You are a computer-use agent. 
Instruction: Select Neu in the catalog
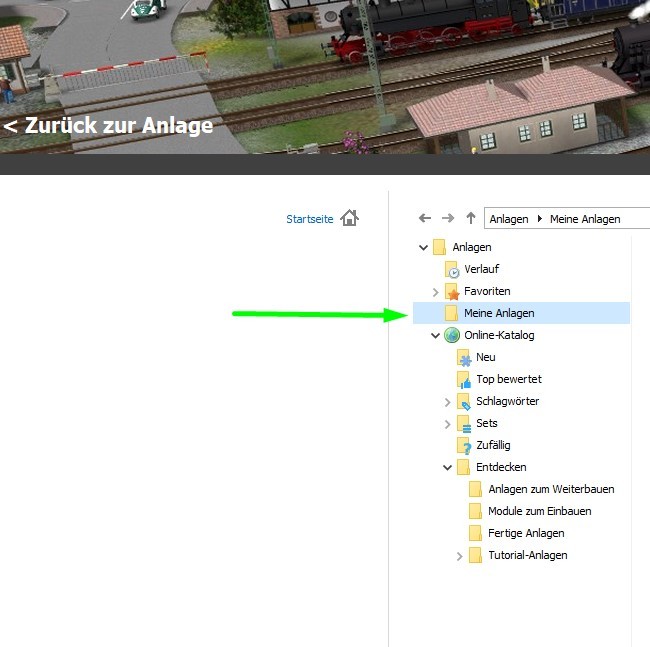pos(485,357)
